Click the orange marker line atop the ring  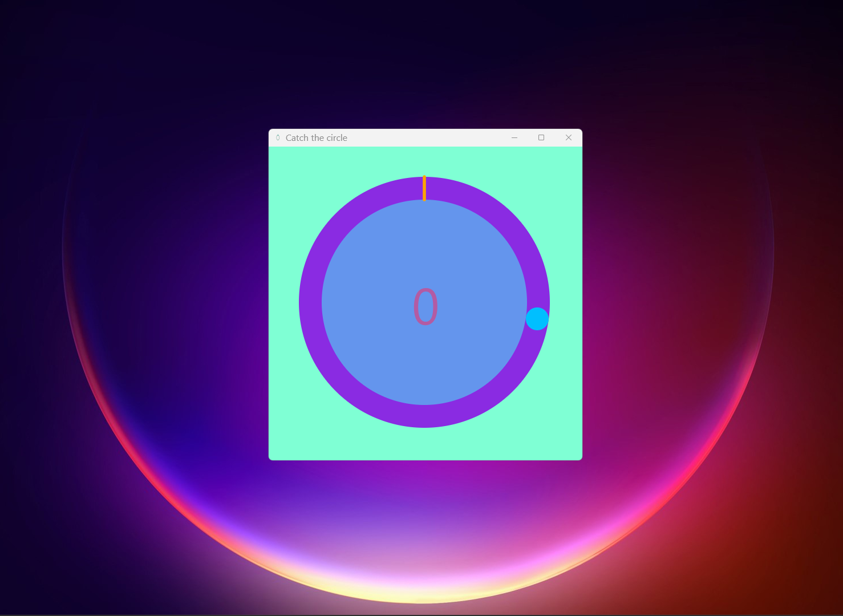tap(424, 188)
